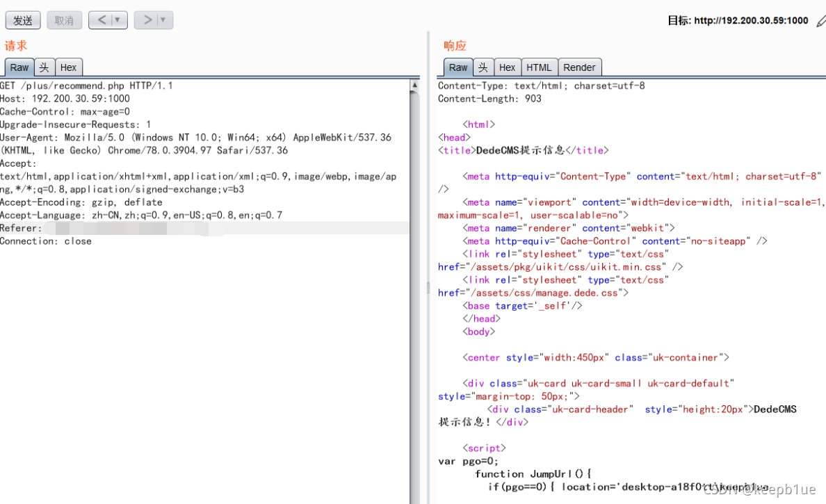Viewport: 826px width, 504px height.
Task: Click the Referer header line
Action: coord(204,228)
